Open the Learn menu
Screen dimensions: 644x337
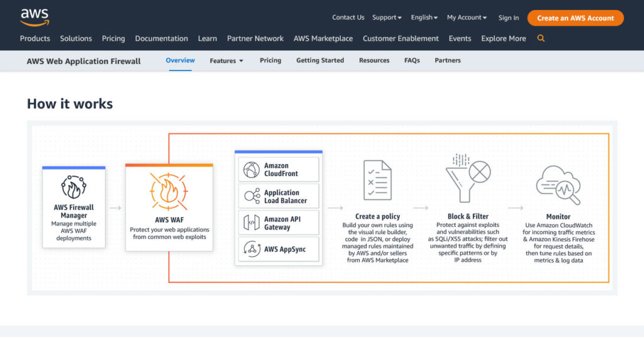(x=208, y=38)
